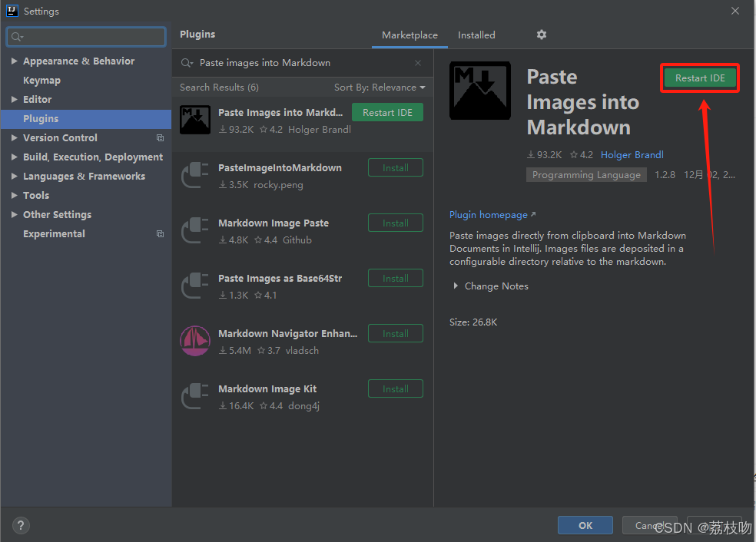This screenshot has width=756, height=542.
Task: Click the Programming Language tag
Action: click(586, 175)
